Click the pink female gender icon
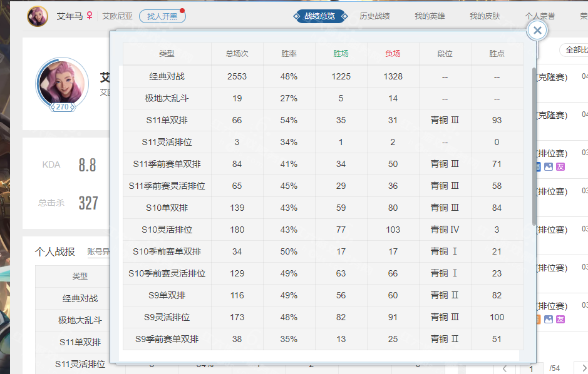 click(90, 16)
